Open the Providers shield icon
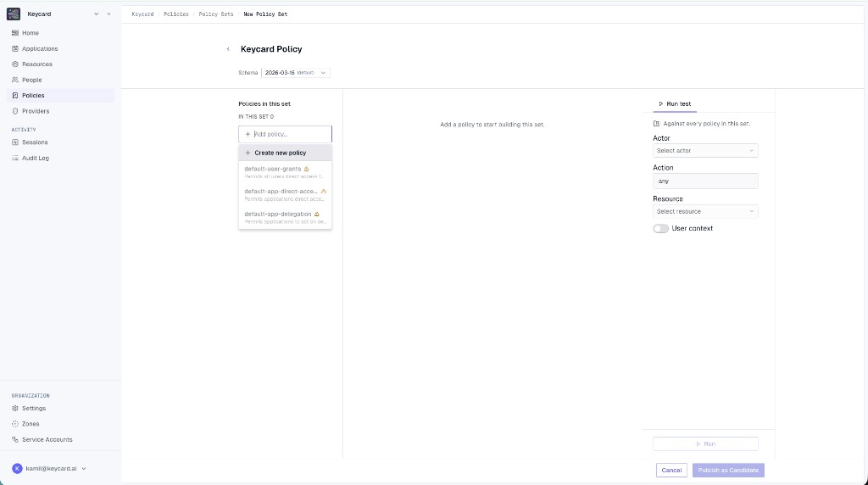 pos(15,111)
